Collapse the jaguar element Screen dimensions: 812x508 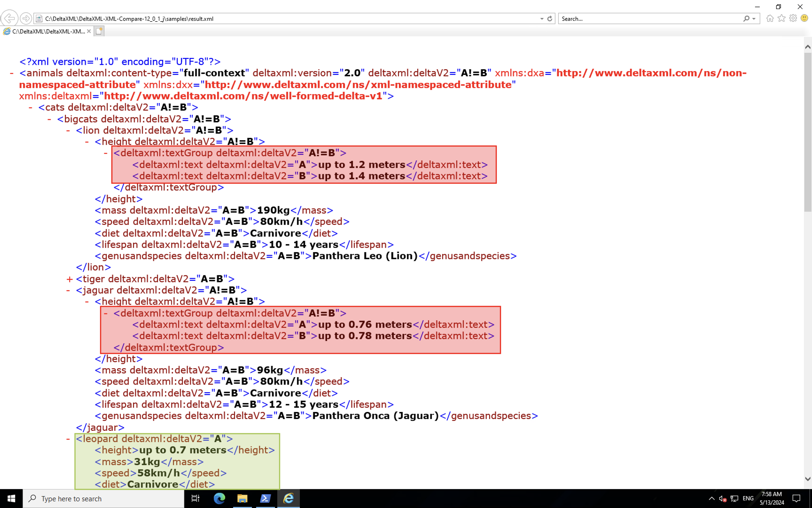(68, 290)
